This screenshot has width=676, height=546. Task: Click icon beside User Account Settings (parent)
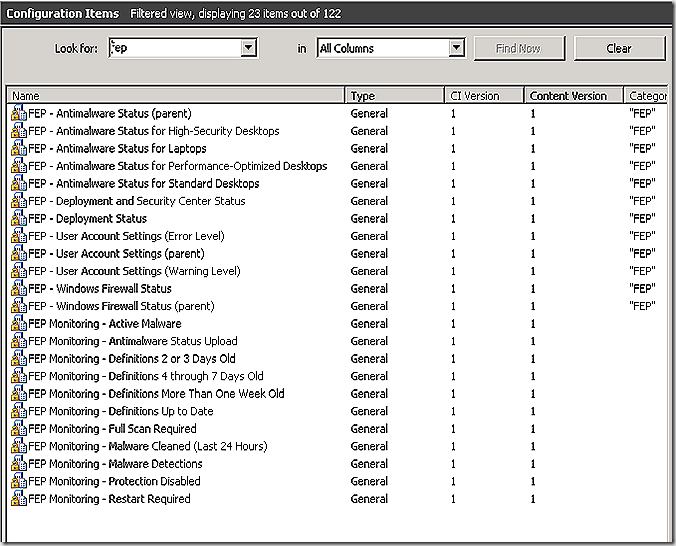point(19,254)
